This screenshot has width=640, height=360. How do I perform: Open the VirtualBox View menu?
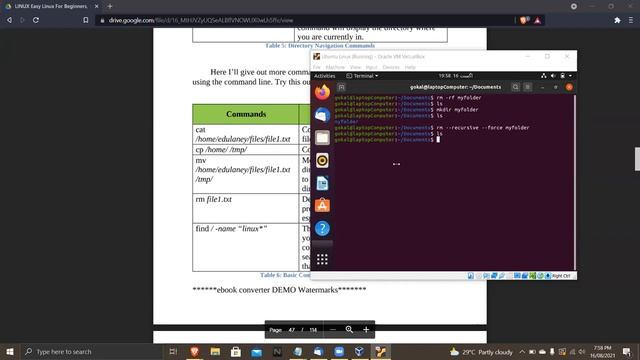coord(356,67)
